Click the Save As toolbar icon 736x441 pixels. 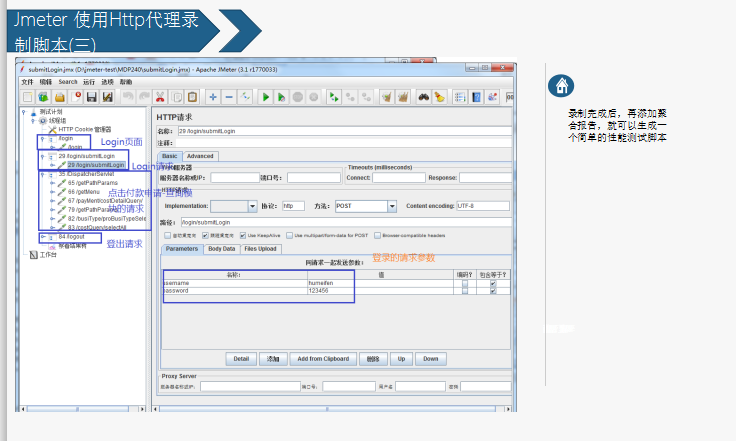[x=108, y=97]
